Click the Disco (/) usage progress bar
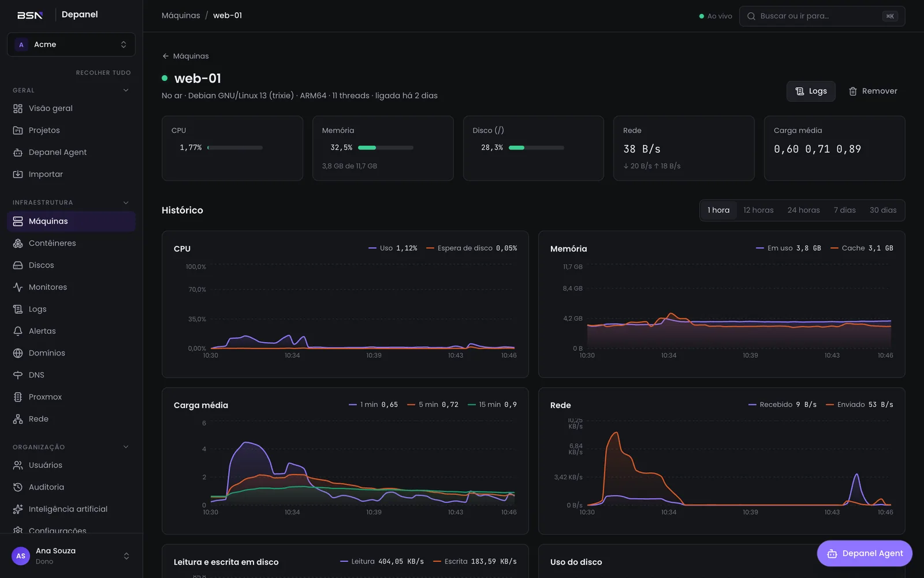The image size is (924, 578). click(536, 148)
